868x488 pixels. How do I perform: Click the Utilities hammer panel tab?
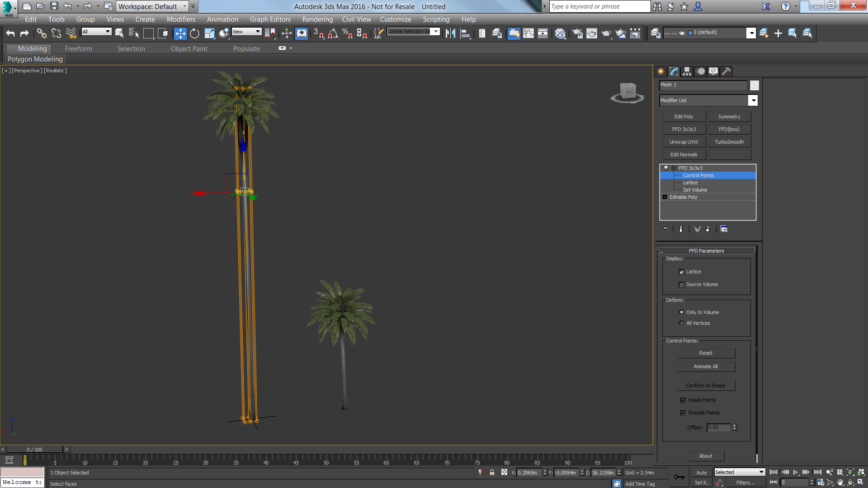click(x=726, y=71)
